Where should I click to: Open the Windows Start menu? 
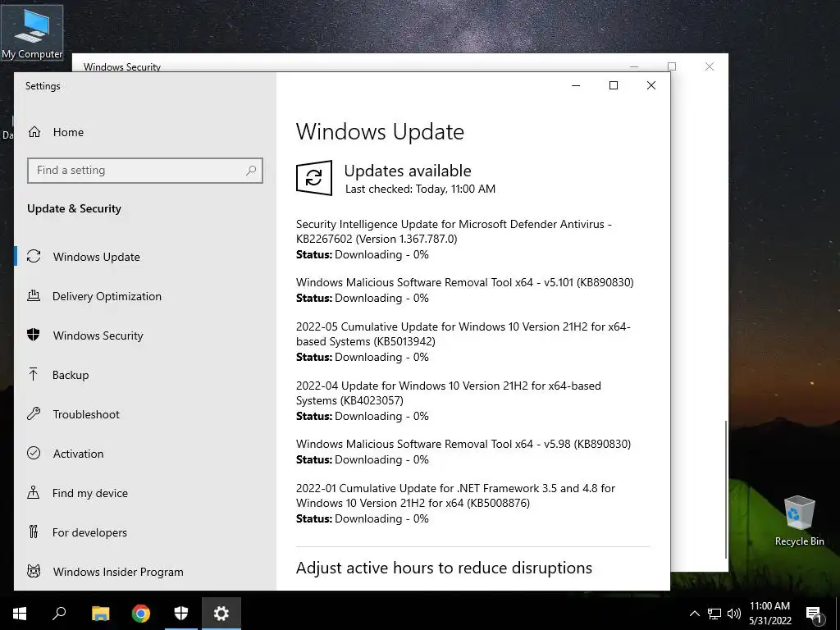pos(20,614)
